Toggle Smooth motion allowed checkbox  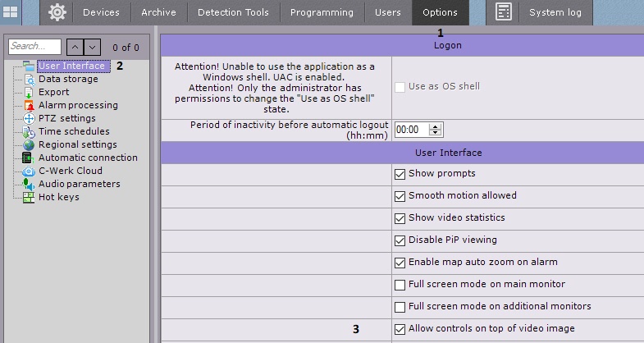tap(400, 196)
